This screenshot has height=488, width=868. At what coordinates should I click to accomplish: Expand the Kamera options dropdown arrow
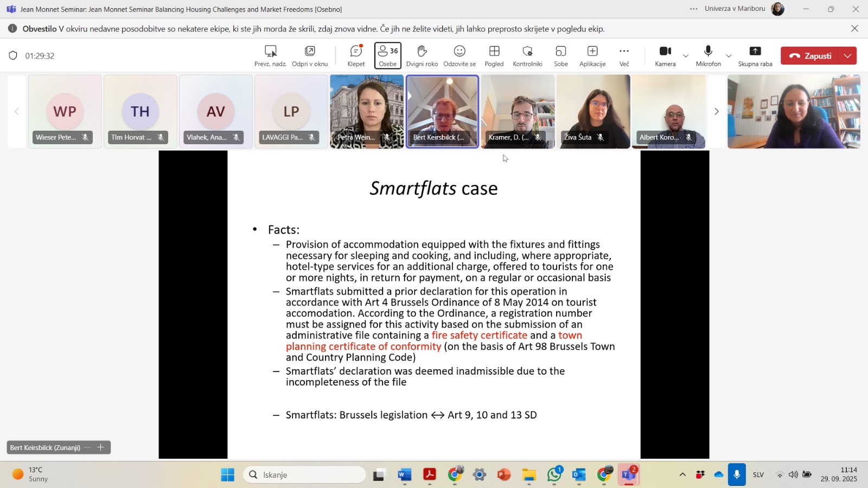pos(686,56)
